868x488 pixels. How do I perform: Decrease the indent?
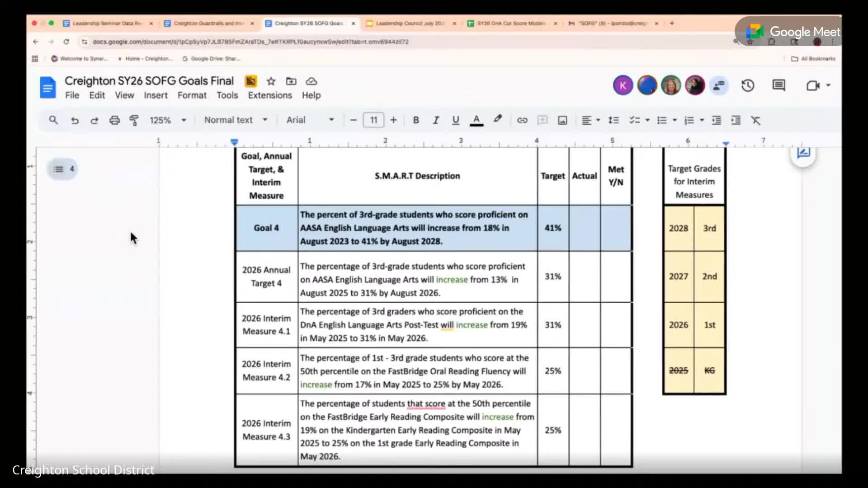[x=716, y=120]
